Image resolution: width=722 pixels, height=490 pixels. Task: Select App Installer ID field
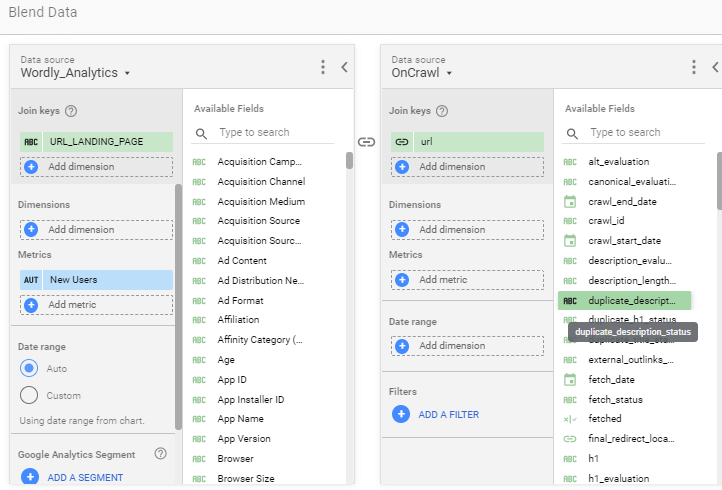250,400
